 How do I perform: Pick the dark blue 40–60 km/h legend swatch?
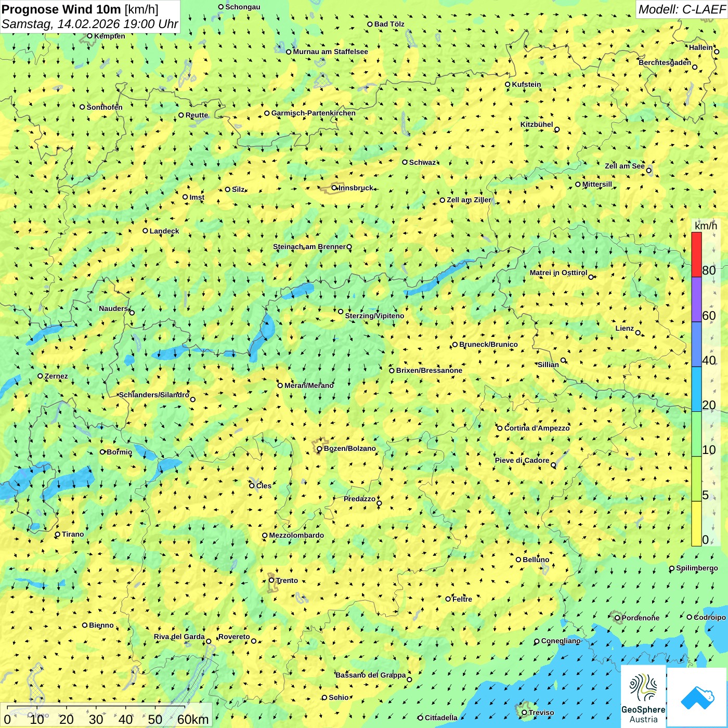696,344
